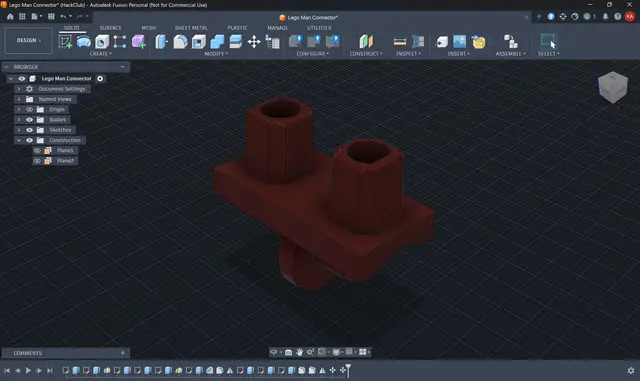Expand the Comments panel with plus button
640x381 pixels.
pyautogui.click(x=122, y=353)
